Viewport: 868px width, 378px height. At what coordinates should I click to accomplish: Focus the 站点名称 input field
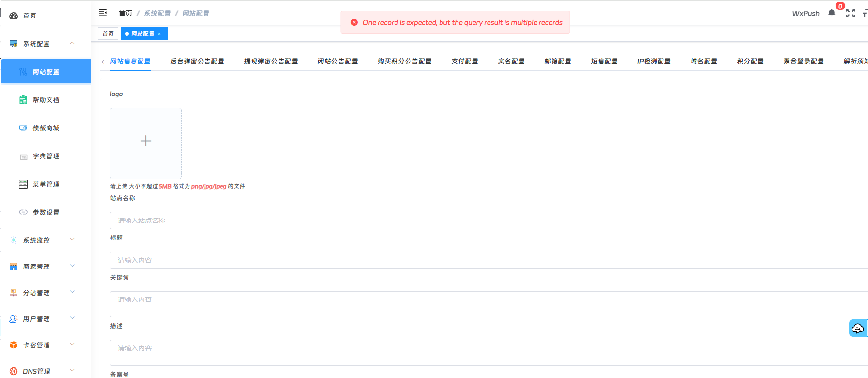(489, 220)
